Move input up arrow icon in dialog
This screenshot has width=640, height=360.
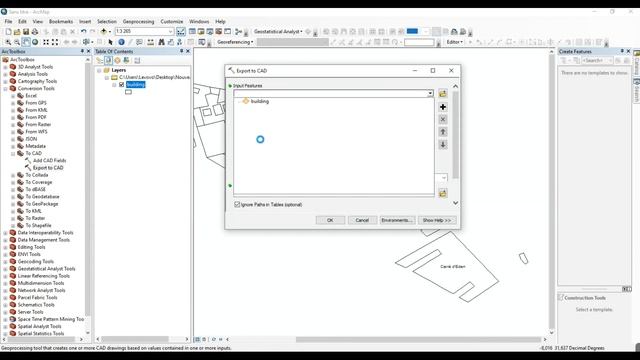click(x=443, y=132)
